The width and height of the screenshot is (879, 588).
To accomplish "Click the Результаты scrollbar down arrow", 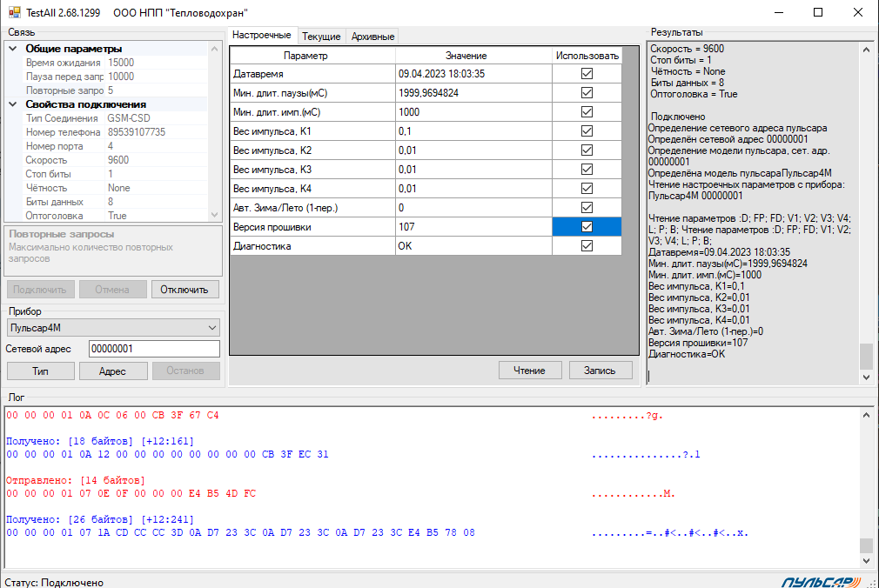I will pyautogui.click(x=866, y=378).
